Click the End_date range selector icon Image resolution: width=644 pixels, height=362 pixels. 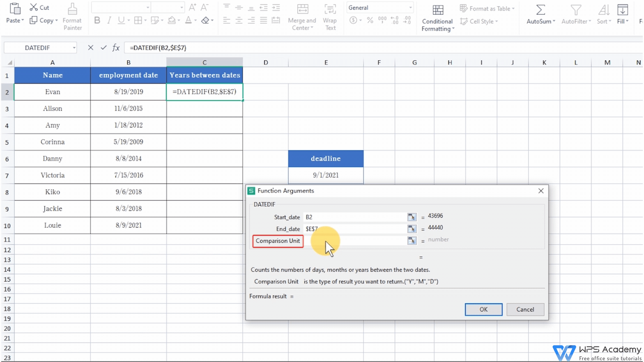(x=412, y=229)
